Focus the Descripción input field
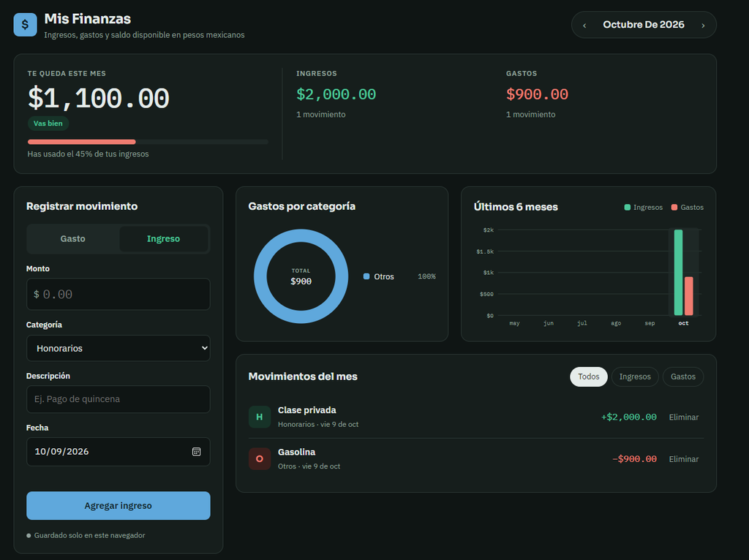The width and height of the screenshot is (749, 560). tap(118, 399)
